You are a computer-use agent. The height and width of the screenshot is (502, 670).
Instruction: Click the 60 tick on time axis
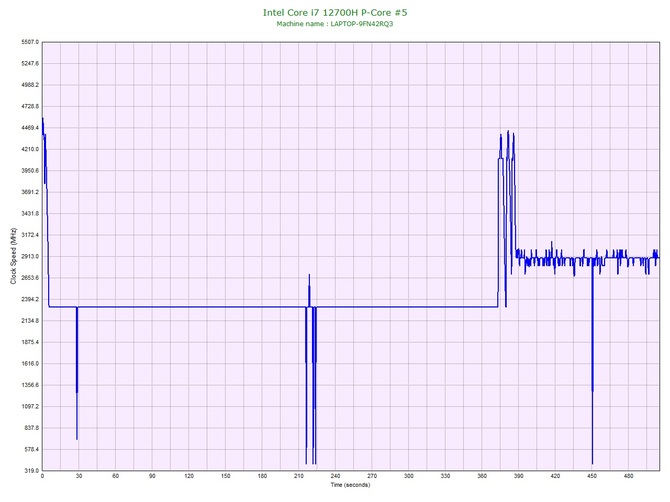tap(115, 476)
